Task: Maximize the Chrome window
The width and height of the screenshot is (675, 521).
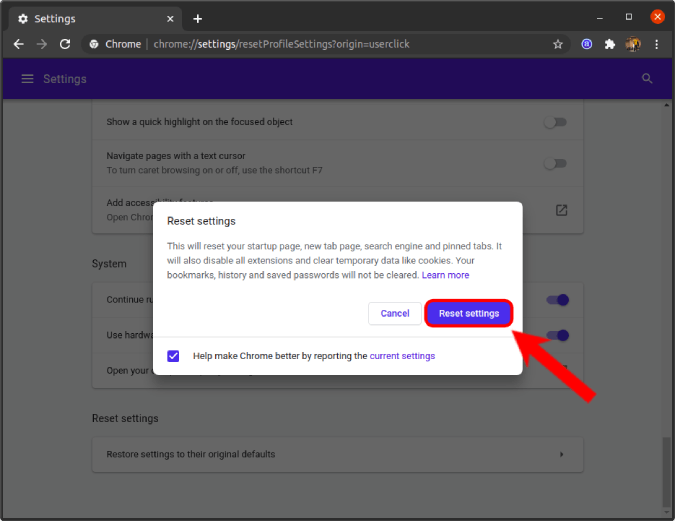Action: click(x=629, y=17)
